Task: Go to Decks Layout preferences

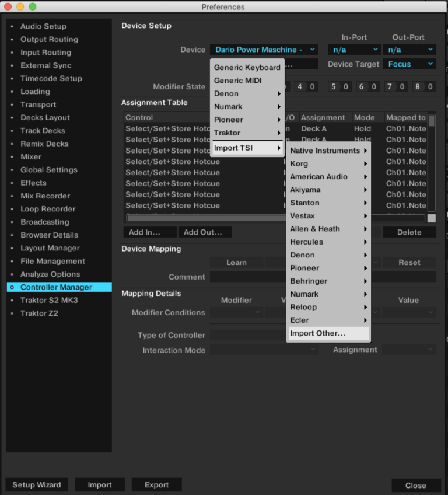Action: [x=45, y=118]
